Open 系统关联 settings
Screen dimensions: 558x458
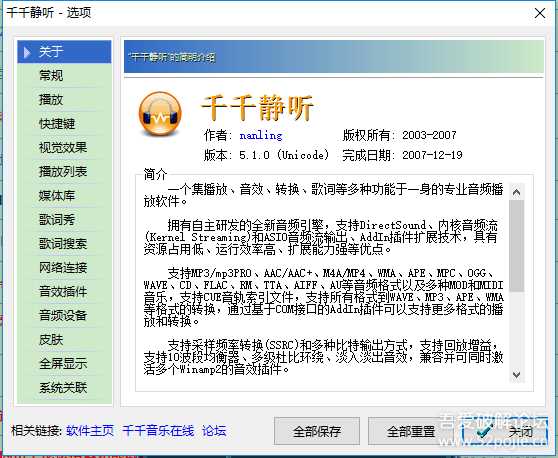click(x=63, y=388)
